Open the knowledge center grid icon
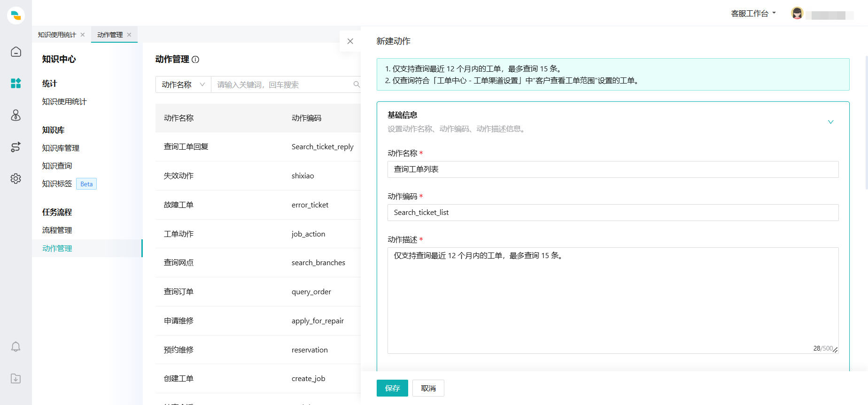The image size is (868, 405). (16, 84)
